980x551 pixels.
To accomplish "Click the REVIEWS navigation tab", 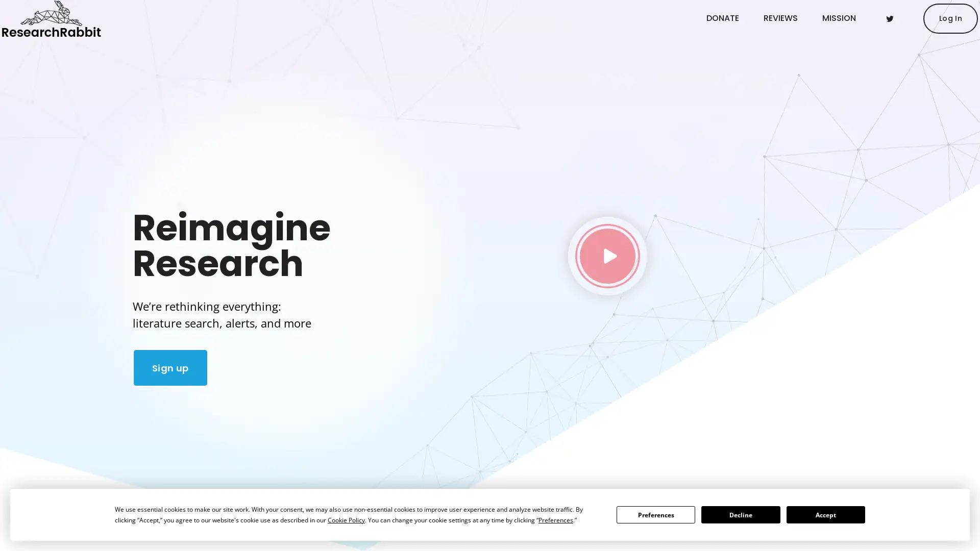I will 780,18.
